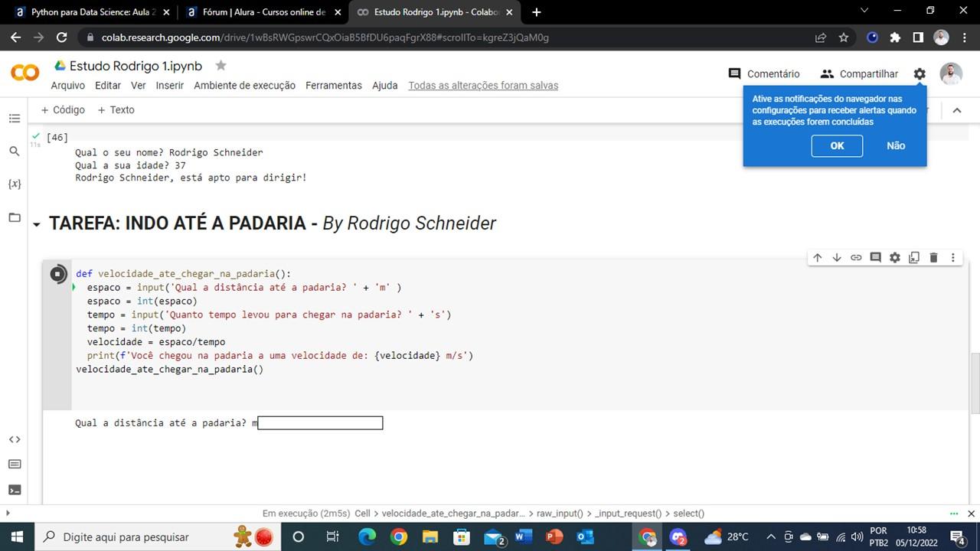The image size is (980, 551).
Task: Collapse the notebook header chevron
Action: click(x=957, y=110)
